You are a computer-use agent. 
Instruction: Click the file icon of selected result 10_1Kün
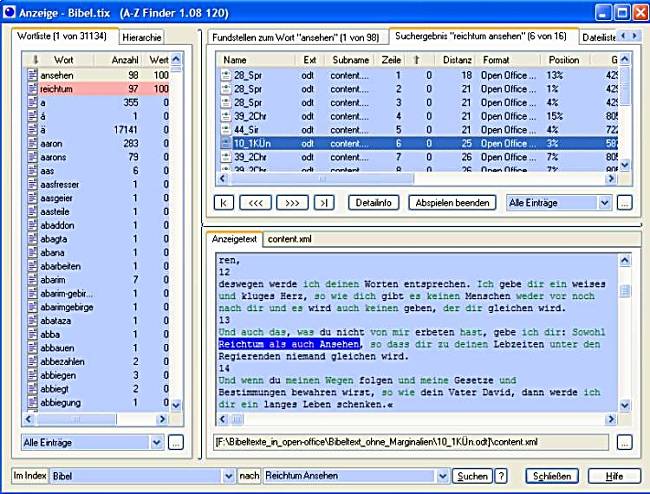coord(226,143)
